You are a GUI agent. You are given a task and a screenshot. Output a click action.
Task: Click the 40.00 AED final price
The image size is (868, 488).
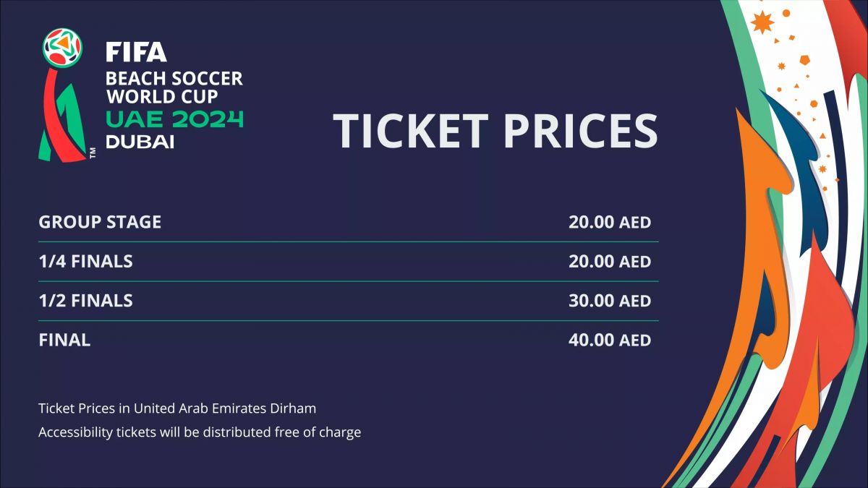tap(609, 340)
